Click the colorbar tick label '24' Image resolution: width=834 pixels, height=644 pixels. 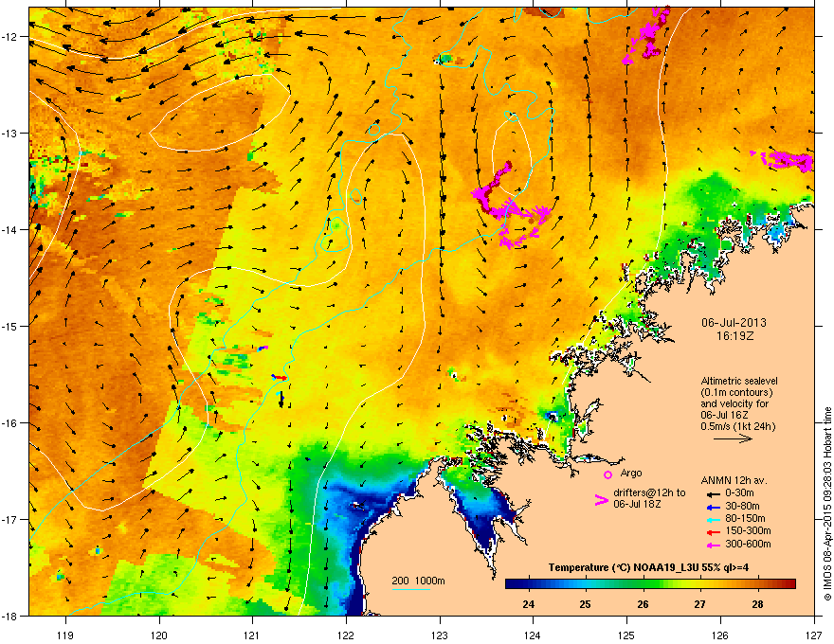(x=528, y=604)
